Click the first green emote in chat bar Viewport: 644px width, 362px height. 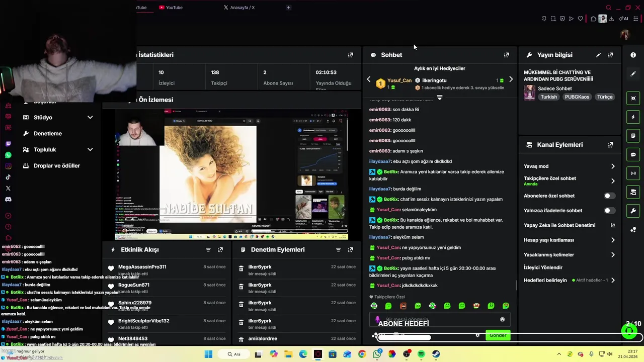(x=374, y=306)
